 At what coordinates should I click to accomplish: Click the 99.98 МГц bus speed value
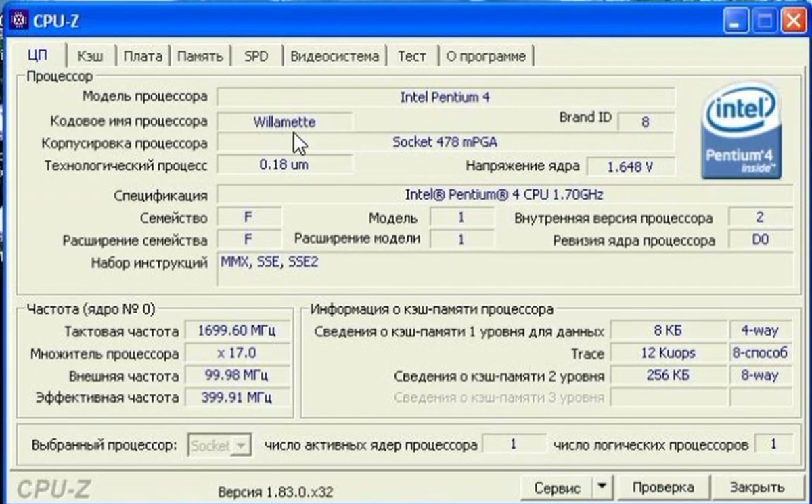point(236,375)
